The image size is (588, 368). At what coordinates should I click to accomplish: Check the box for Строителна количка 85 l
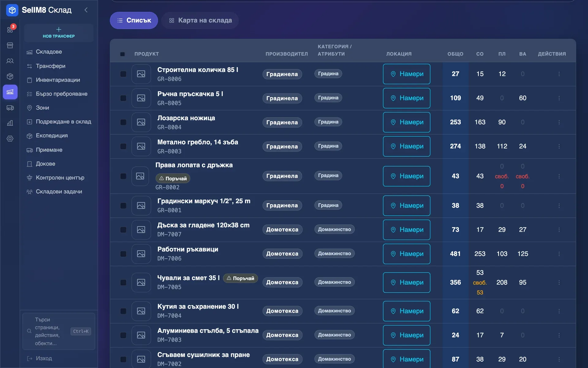(x=123, y=74)
